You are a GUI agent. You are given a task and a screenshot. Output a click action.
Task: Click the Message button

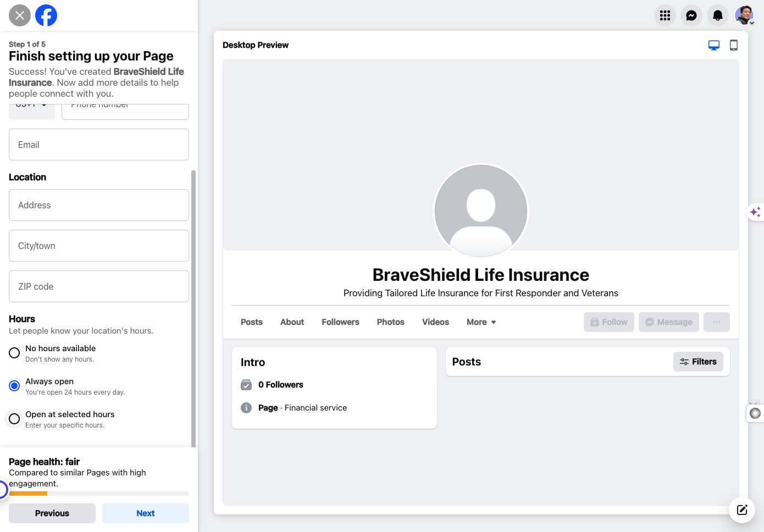pos(669,322)
